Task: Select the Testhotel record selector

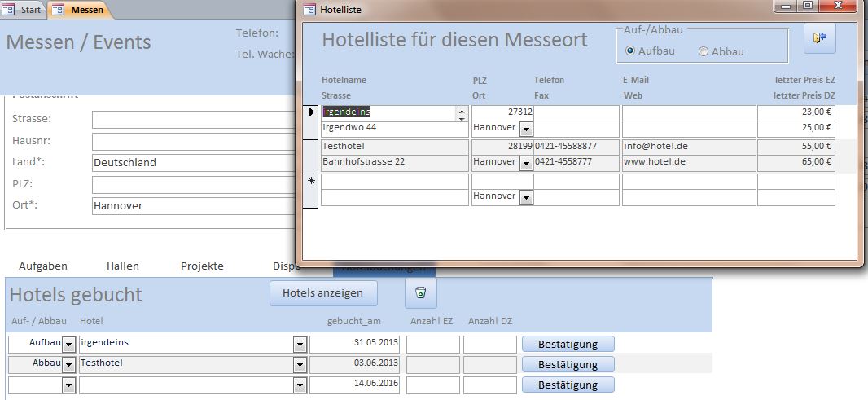Action: coord(311,155)
